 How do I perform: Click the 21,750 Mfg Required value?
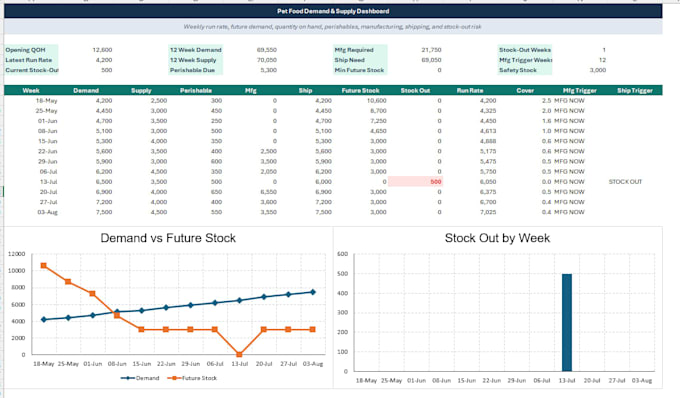click(432, 50)
